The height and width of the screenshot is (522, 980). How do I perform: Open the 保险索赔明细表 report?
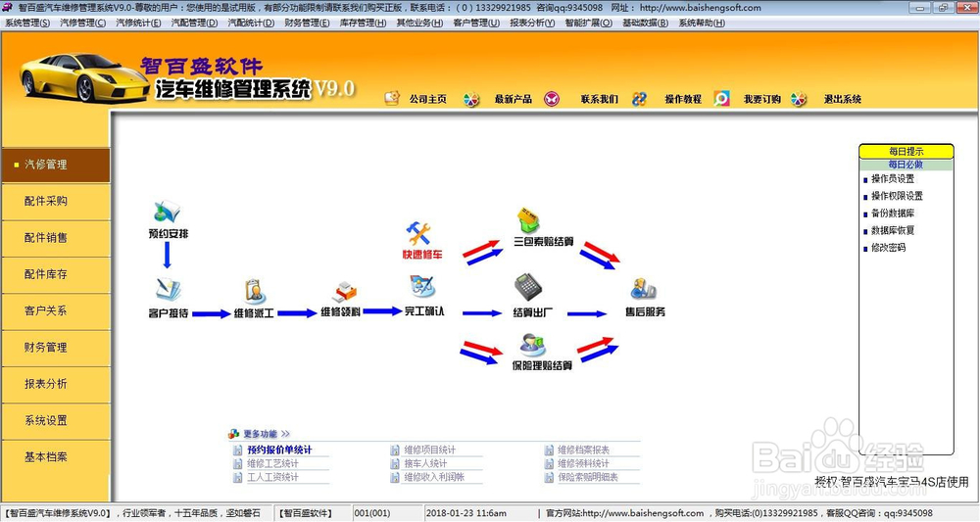[588, 477]
